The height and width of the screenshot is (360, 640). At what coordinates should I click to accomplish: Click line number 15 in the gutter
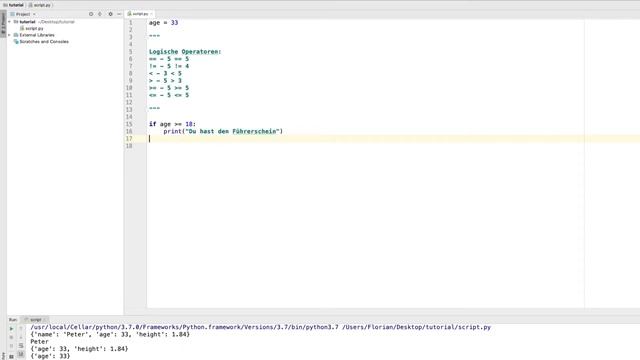tap(129, 124)
